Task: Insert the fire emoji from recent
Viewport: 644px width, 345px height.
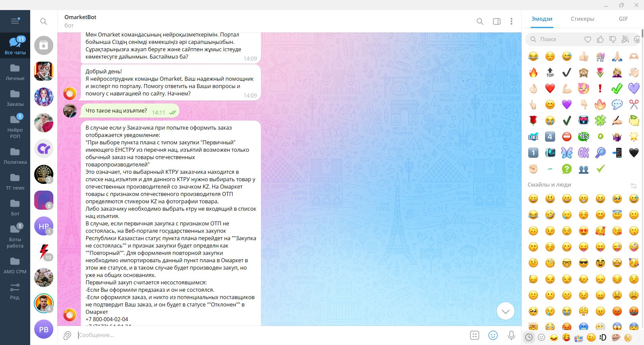Action: click(x=533, y=72)
